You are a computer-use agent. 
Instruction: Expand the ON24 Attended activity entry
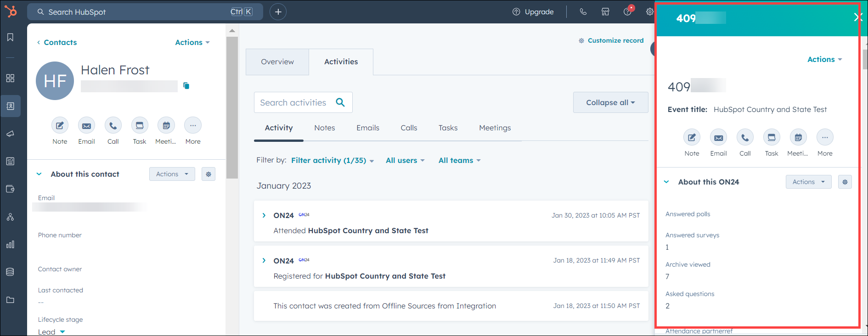pyautogui.click(x=264, y=215)
